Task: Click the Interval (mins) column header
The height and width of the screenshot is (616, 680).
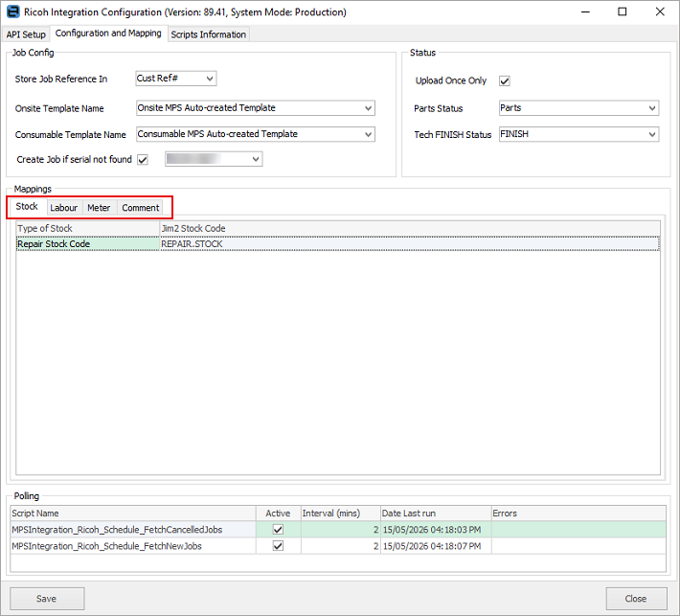Action: (x=340, y=513)
